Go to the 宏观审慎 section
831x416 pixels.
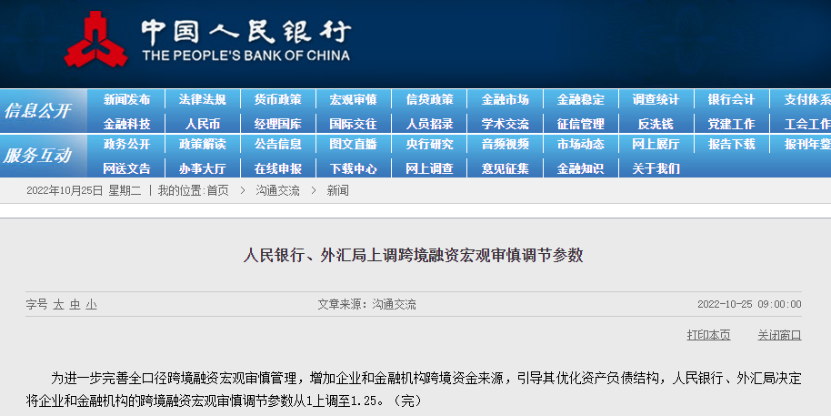pyautogui.click(x=353, y=100)
